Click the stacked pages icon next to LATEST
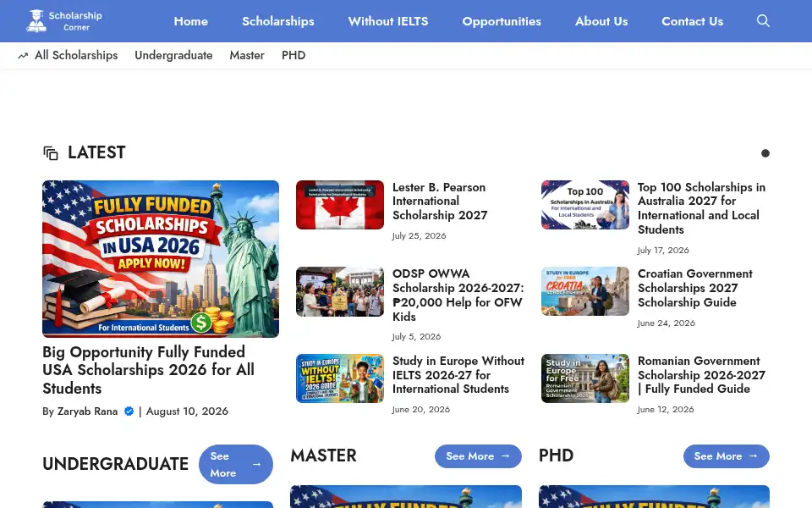Viewport: 812px width, 508px height. coord(51,153)
